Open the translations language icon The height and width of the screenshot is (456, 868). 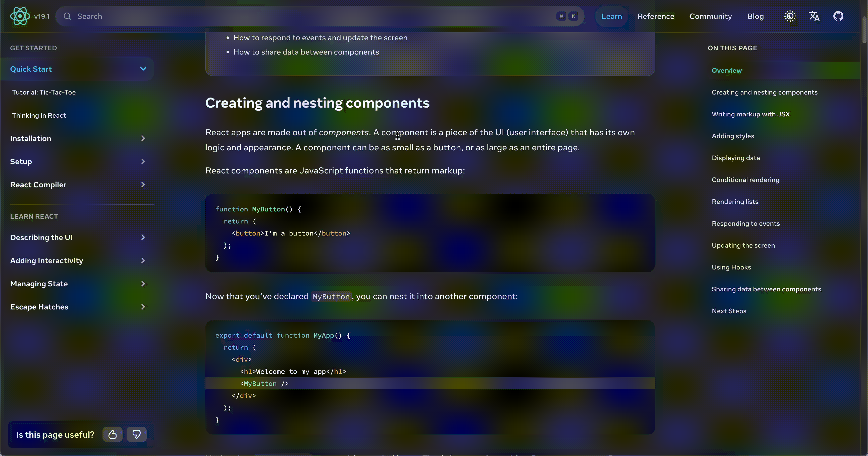click(814, 16)
